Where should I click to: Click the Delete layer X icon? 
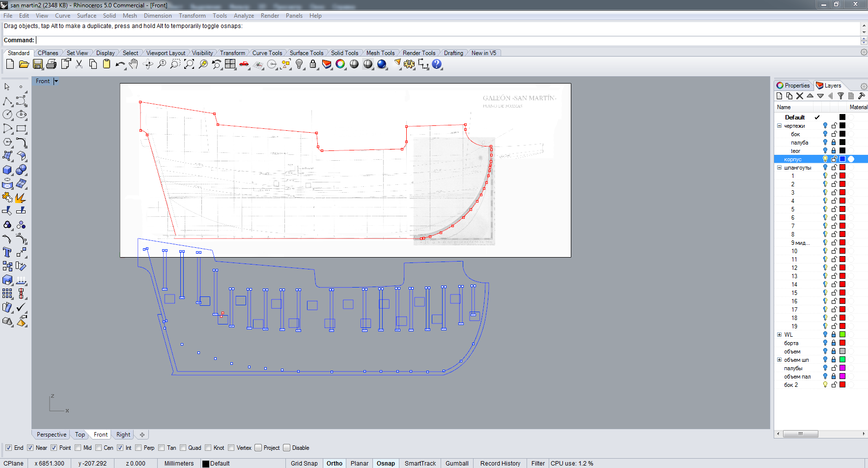tap(800, 96)
